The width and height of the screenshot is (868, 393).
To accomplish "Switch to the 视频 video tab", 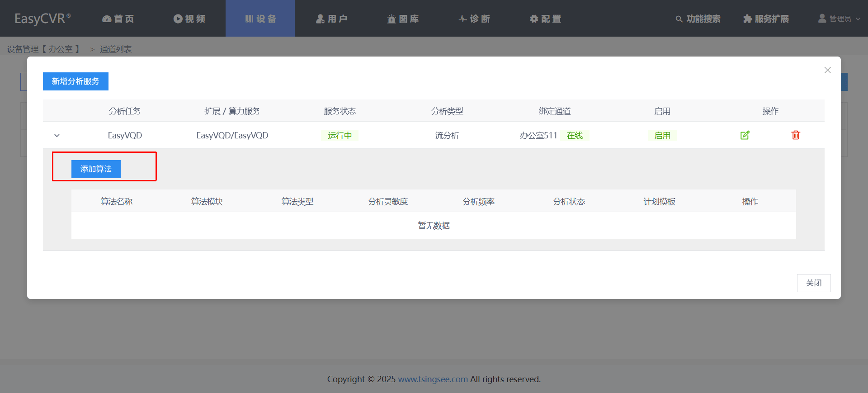I will (x=189, y=19).
